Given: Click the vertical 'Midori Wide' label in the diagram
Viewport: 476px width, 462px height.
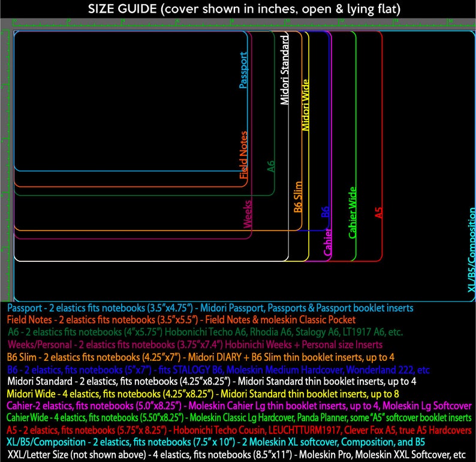Looking at the screenshot, I should pos(305,105).
